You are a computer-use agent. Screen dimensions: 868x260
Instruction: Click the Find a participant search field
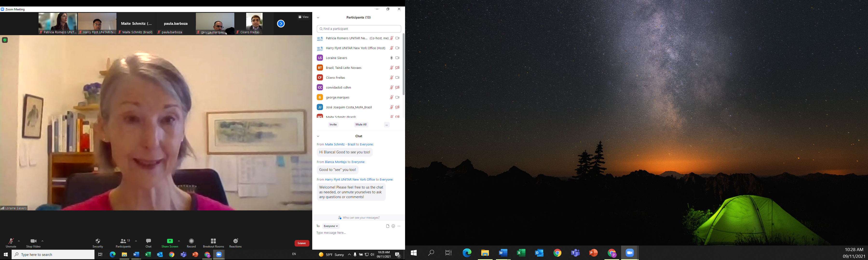pos(359,29)
